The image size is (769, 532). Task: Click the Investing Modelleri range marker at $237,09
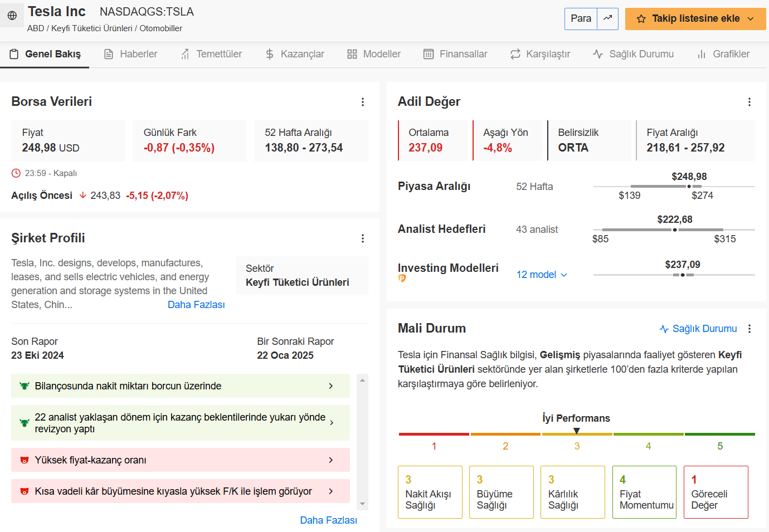pyautogui.click(x=683, y=275)
